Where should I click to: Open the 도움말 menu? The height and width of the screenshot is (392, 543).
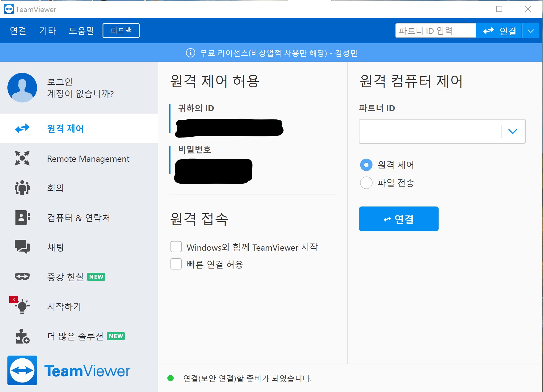[x=82, y=31]
